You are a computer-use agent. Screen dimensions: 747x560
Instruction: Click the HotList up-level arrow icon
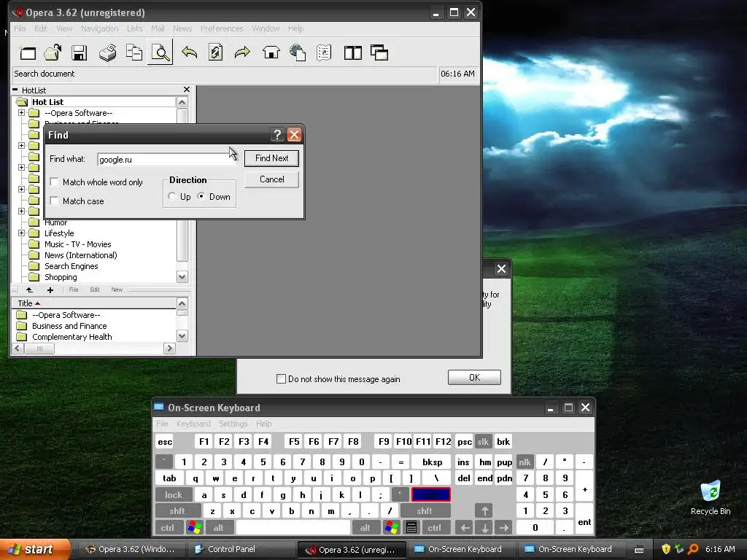pos(29,290)
